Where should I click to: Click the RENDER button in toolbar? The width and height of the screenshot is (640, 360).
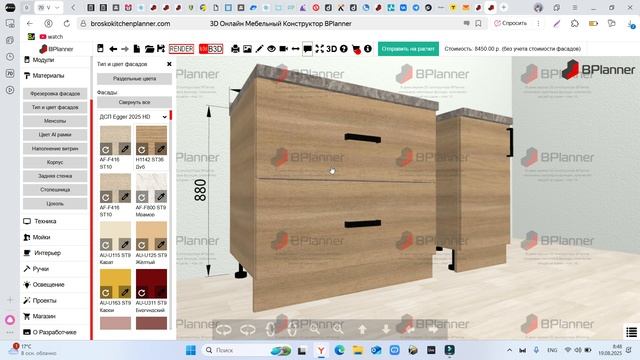pyautogui.click(x=181, y=49)
